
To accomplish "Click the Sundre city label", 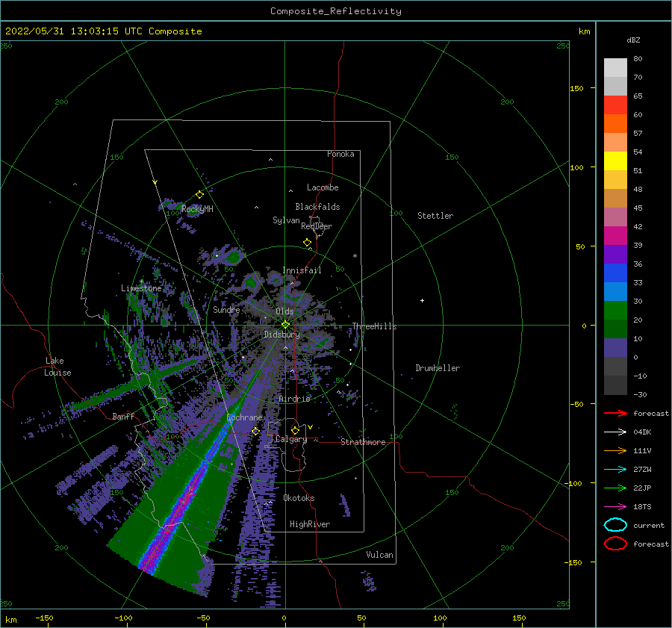I will 226,309.
